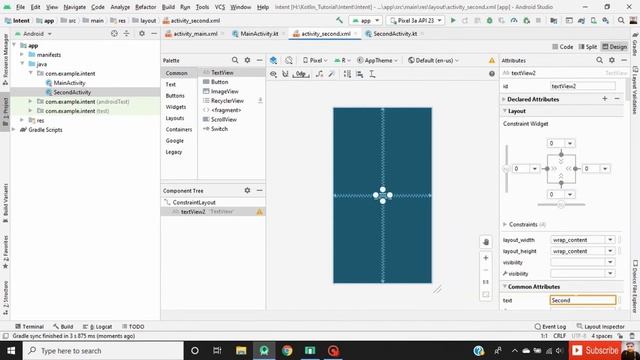Open the app run configuration dropdown
Viewport: 640px width, 360px height.
pyautogui.click(x=366, y=20)
